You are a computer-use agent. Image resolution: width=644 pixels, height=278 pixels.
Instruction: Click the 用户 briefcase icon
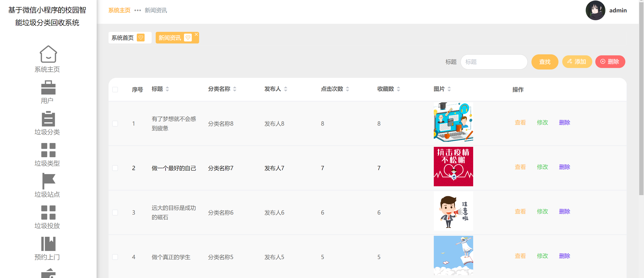click(48, 87)
